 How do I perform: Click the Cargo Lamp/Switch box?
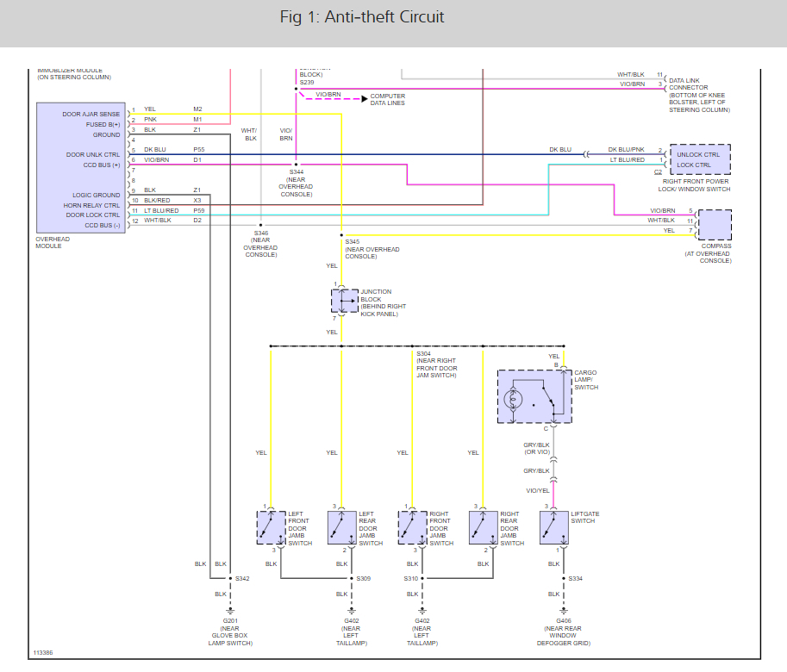(x=534, y=396)
